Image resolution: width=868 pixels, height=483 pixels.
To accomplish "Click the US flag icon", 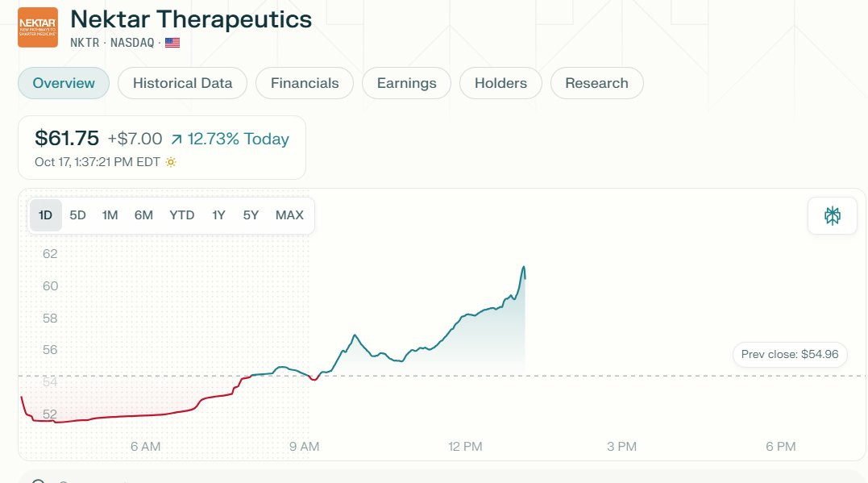I will coord(172,43).
